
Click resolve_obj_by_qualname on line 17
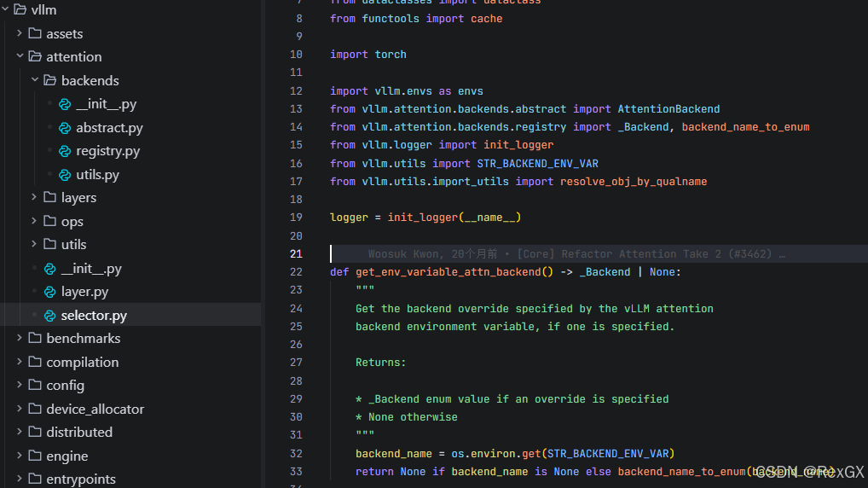634,182
